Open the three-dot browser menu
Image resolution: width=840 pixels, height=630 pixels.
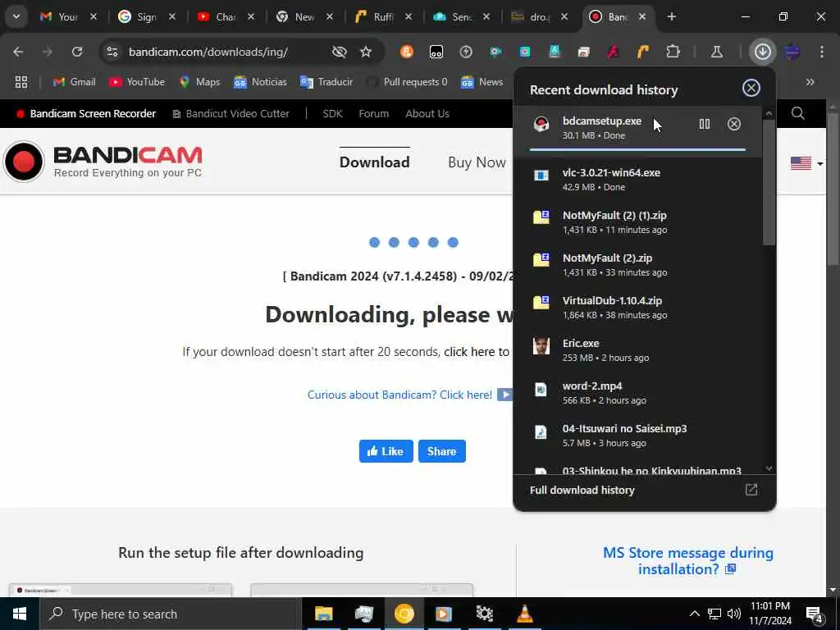[822, 52]
